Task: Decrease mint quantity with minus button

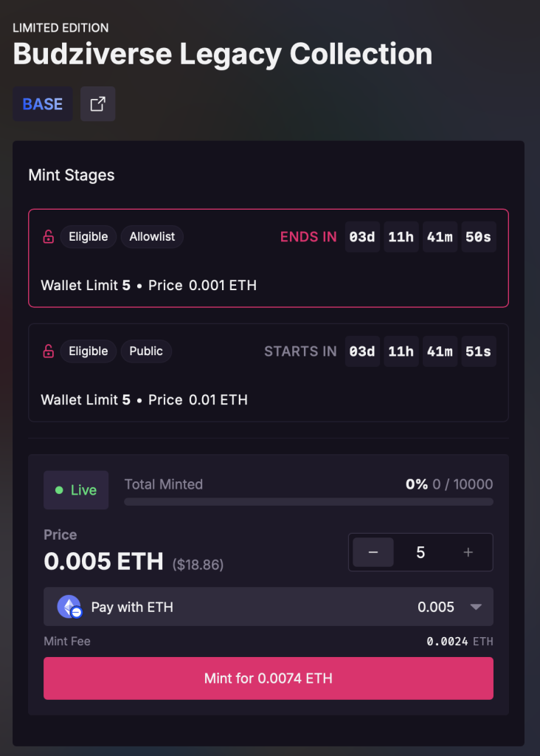Action: click(x=373, y=552)
